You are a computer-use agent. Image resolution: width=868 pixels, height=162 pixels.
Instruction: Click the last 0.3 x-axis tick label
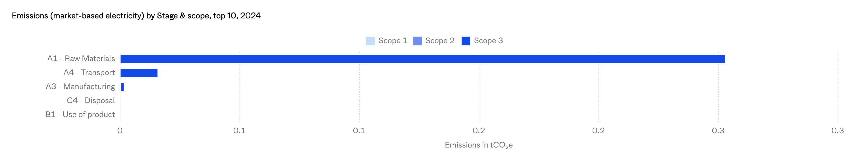[x=837, y=131]
